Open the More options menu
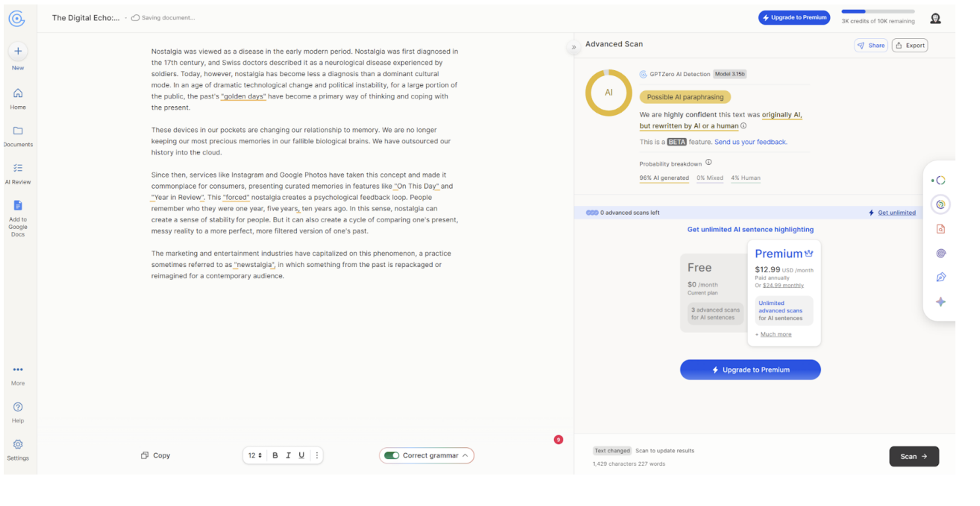The width and height of the screenshot is (980, 506). pos(18,375)
